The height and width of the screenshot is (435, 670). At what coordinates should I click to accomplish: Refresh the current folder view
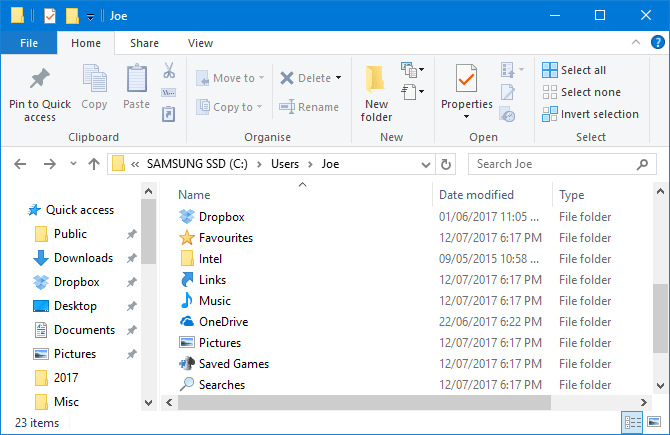(446, 164)
